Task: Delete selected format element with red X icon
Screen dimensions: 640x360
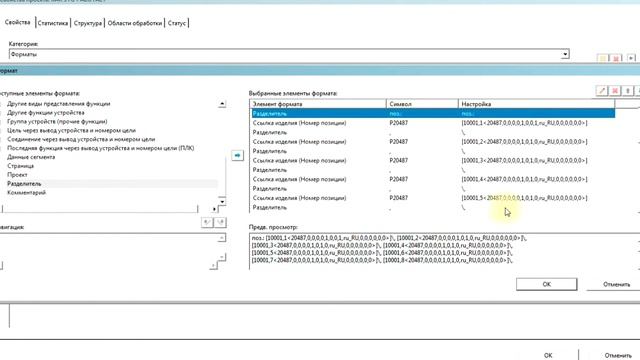Action: 615,90
